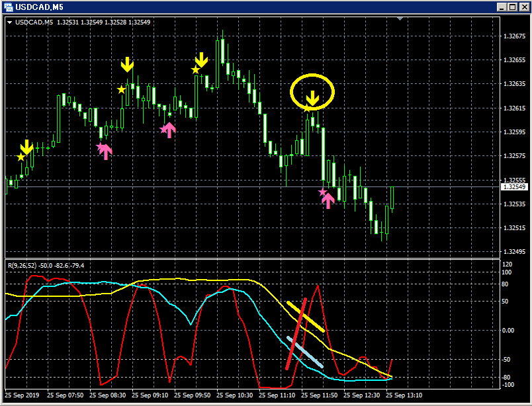Click price scale value 1.32535

click(514, 204)
